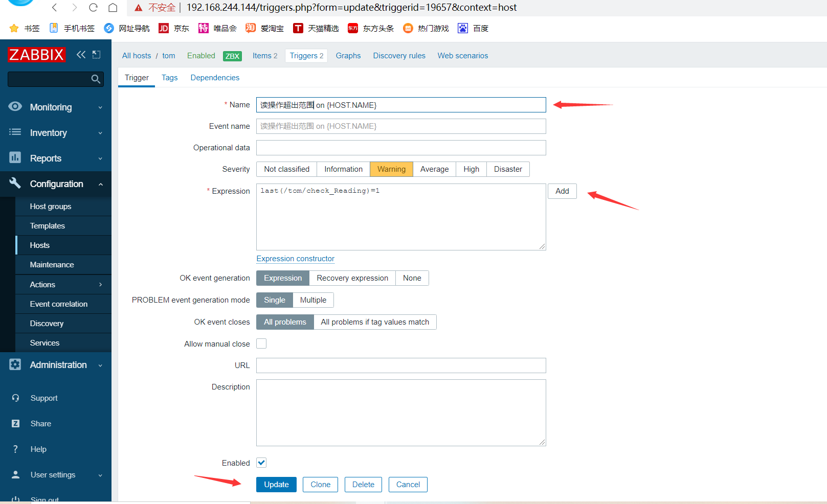Click the Cancel button
The image size is (827, 504).
[408, 485]
